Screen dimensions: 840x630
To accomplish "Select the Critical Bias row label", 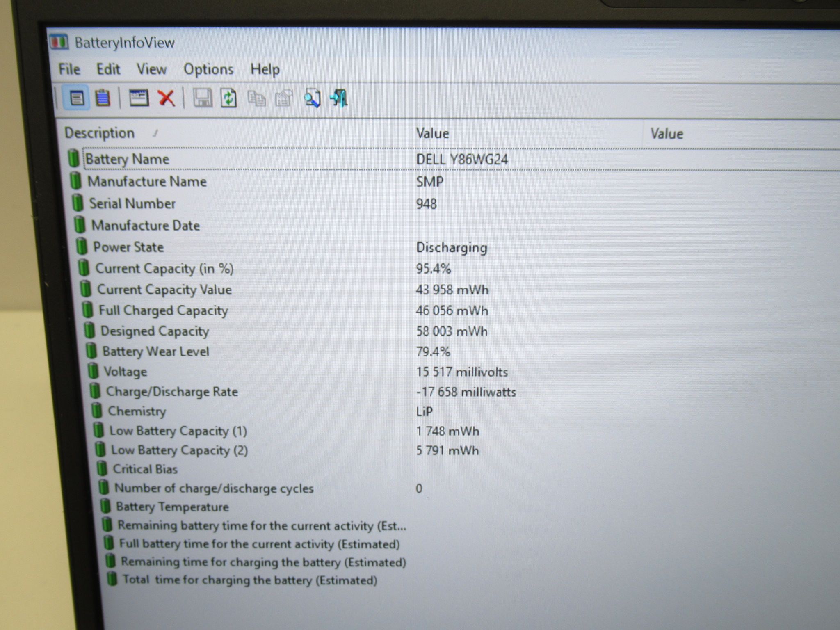I will click(145, 469).
